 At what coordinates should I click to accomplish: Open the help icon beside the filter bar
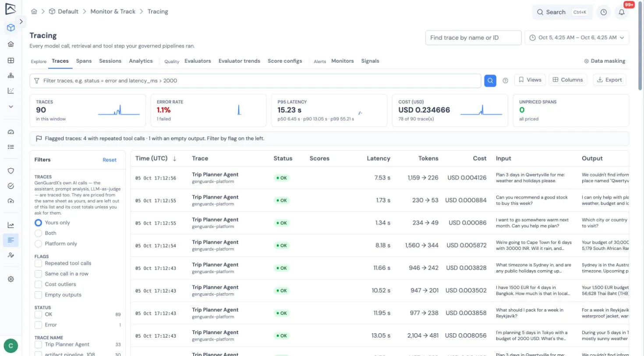(x=505, y=81)
